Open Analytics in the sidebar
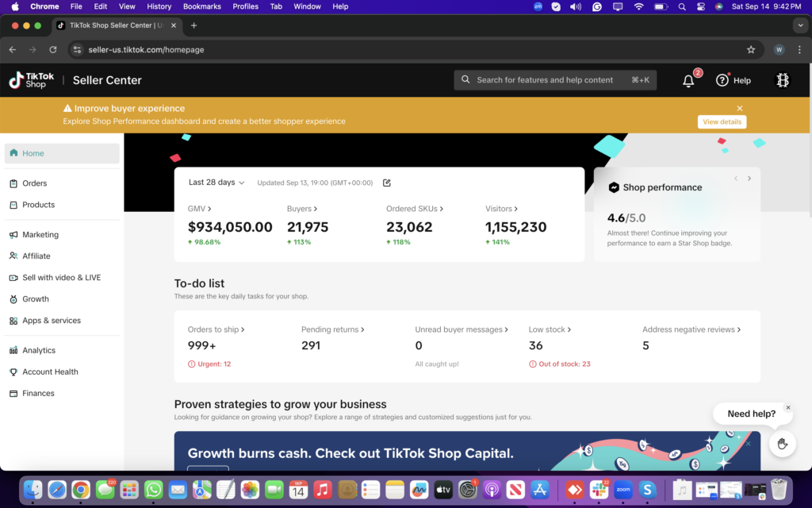This screenshot has width=812, height=508. (39, 350)
